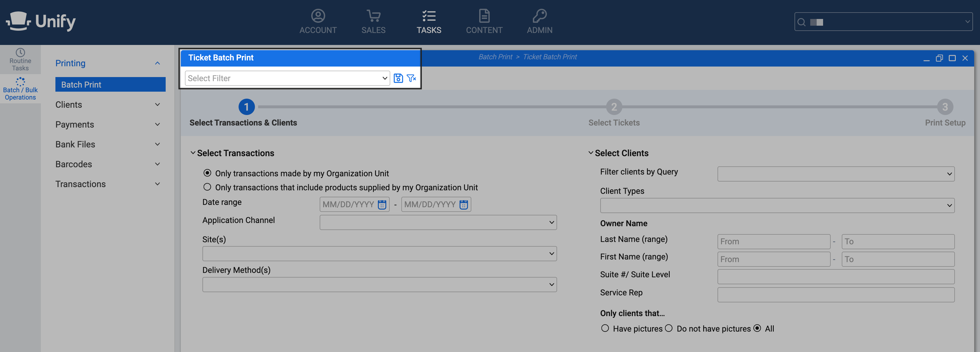
Task: Open the start date calendar picker
Action: pos(382,204)
